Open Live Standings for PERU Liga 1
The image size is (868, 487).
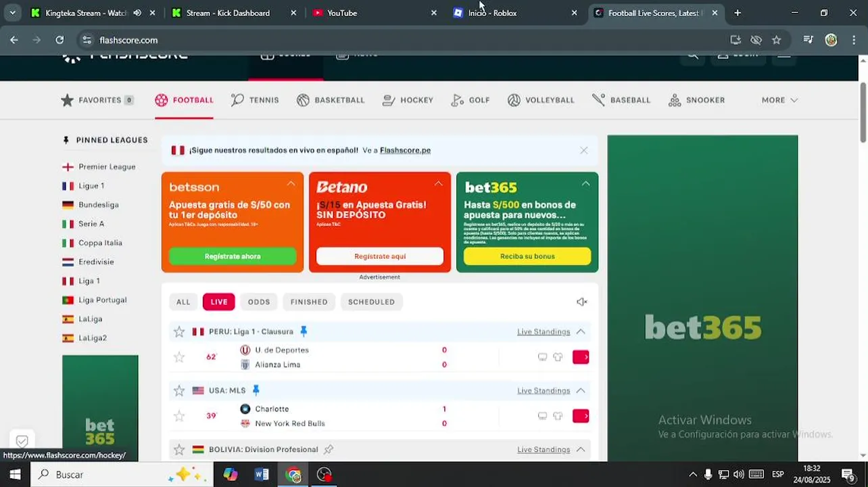point(544,331)
